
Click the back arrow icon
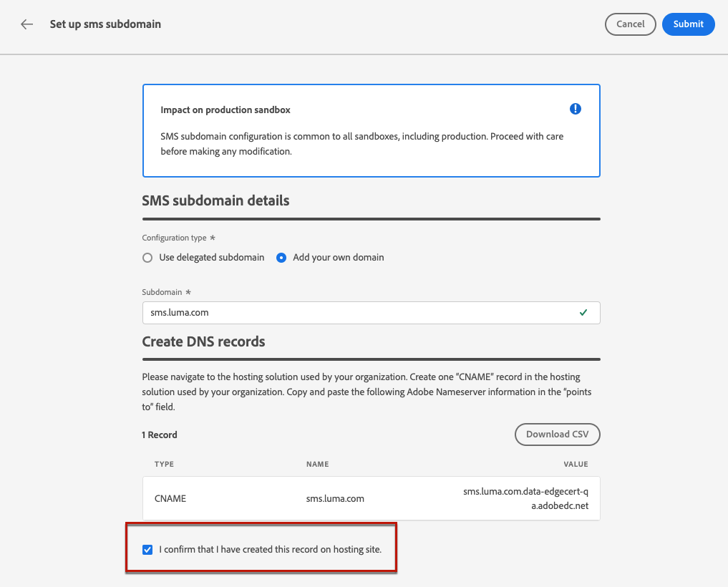tap(27, 24)
